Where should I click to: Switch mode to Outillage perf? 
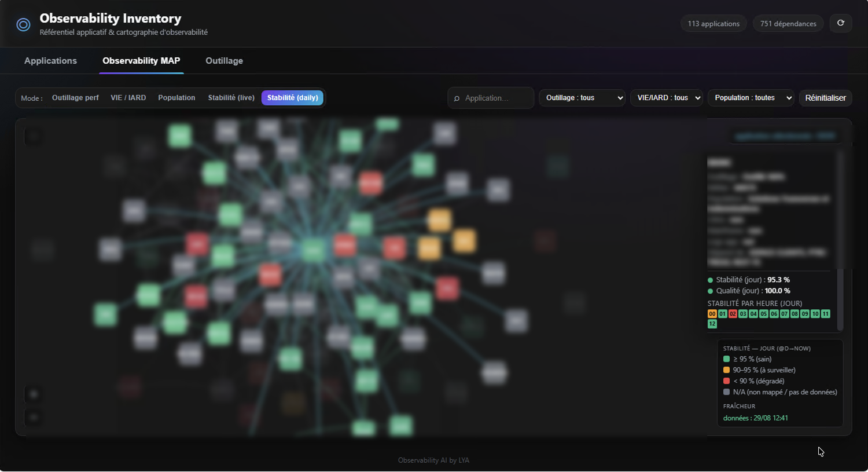click(75, 98)
